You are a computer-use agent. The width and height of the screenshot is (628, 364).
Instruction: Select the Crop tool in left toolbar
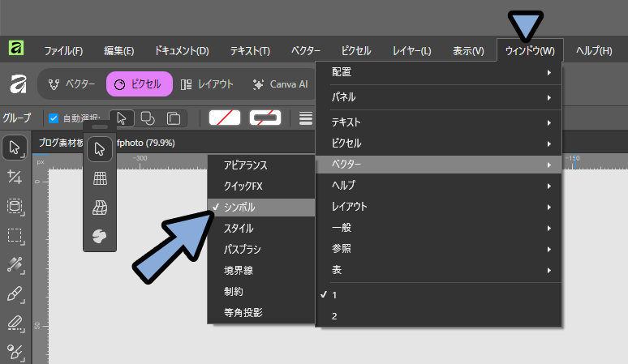(x=15, y=177)
